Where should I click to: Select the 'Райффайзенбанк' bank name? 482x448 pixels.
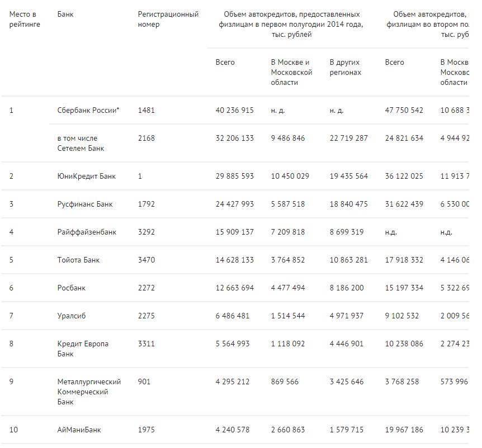coord(87,232)
